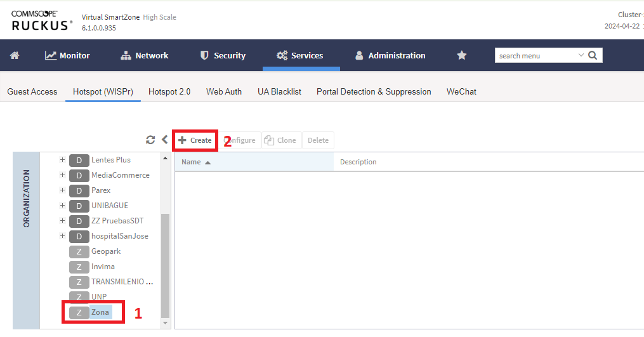Click the Description column header
This screenshot has height=337, width=644.
click(358, 162)
